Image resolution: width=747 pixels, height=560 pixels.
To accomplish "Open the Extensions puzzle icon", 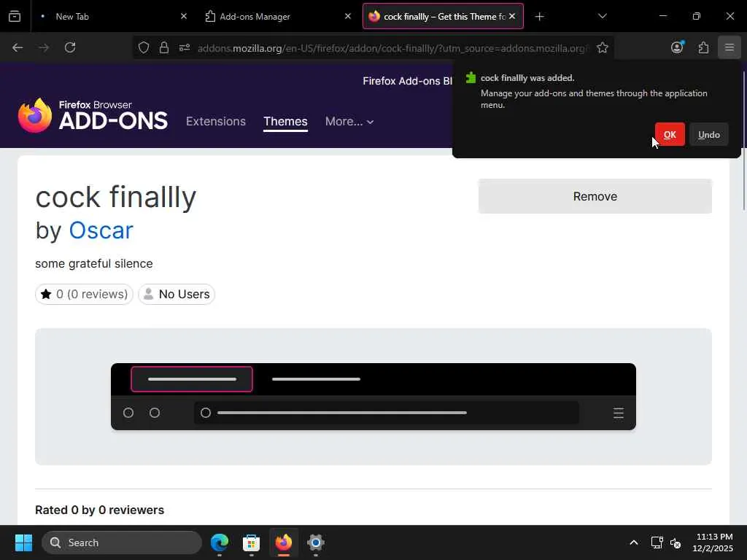I will coord(703,47).
